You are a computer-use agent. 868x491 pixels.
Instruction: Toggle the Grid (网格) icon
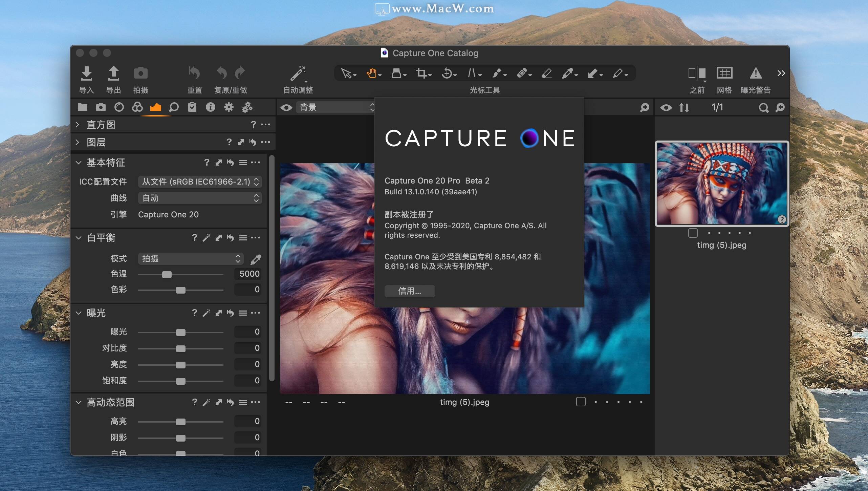(724, 73)
